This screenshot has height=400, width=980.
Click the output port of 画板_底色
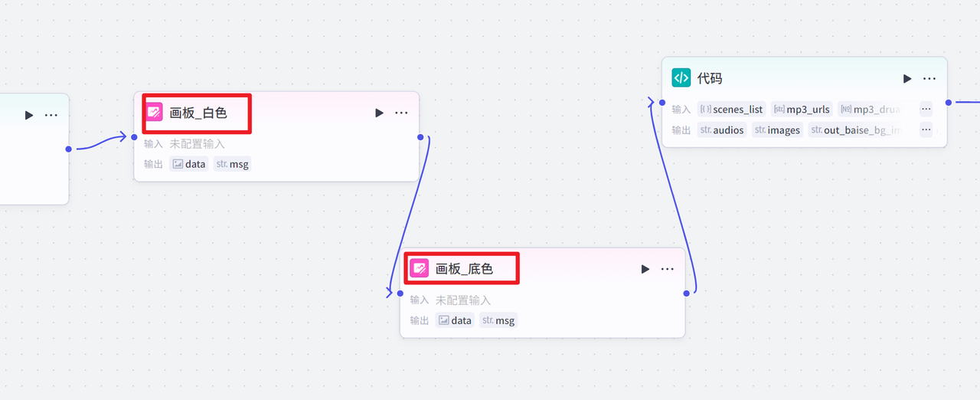tap(686, 293)
